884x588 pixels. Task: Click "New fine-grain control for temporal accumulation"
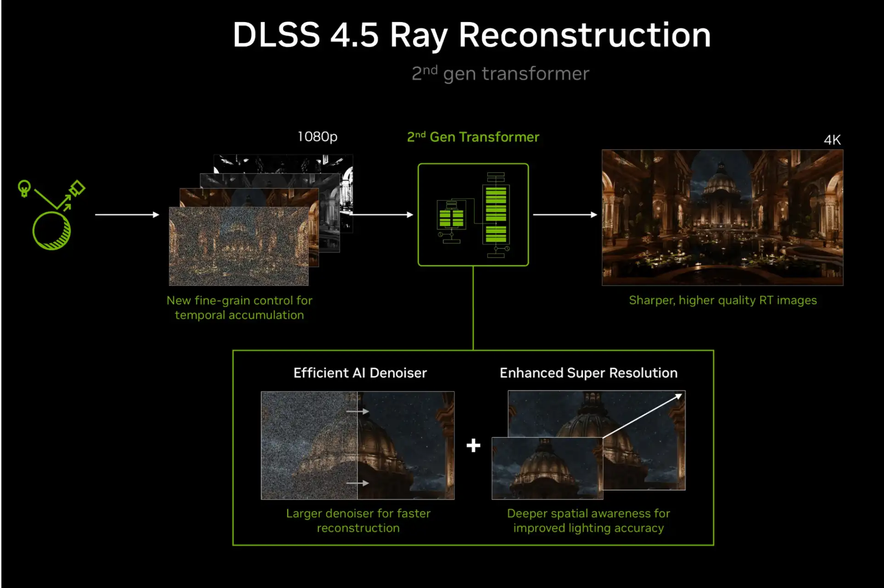click(239, 308)
